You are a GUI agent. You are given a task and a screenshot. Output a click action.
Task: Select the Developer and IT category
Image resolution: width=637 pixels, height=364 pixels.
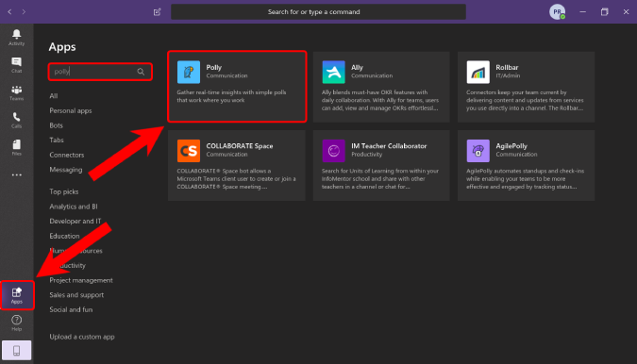click(75, 222)
